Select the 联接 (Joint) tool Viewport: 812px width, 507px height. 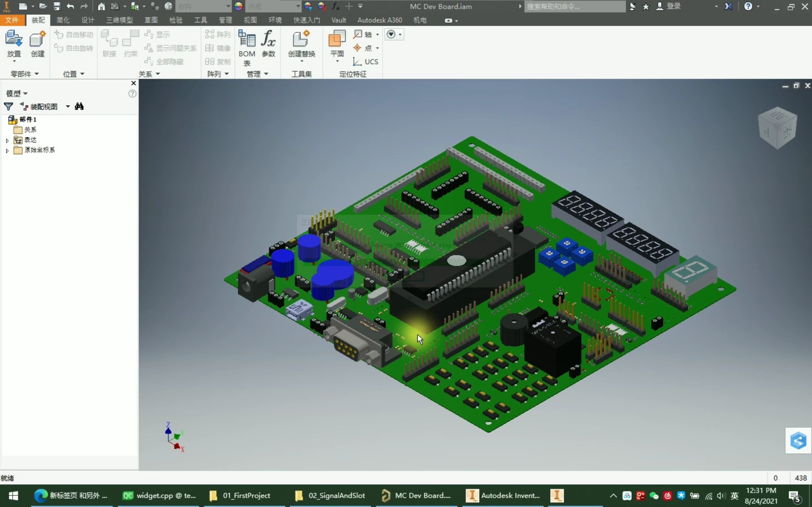tap(109, 44)
